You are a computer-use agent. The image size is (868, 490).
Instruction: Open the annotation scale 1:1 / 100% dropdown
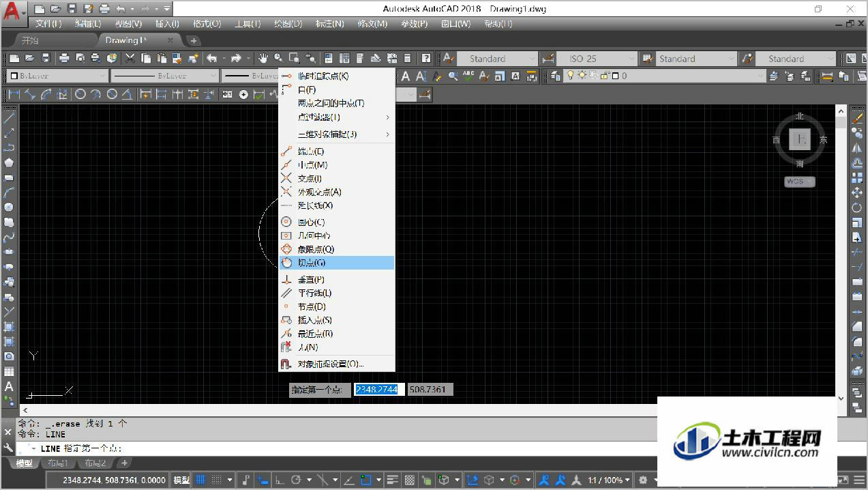tap(609, 480)
